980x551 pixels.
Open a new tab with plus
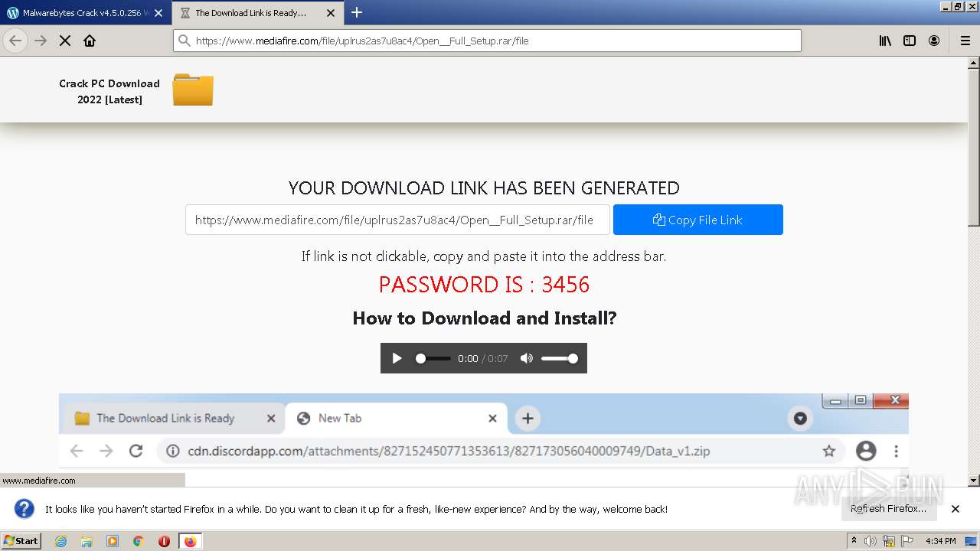click(x=357, y=12)
